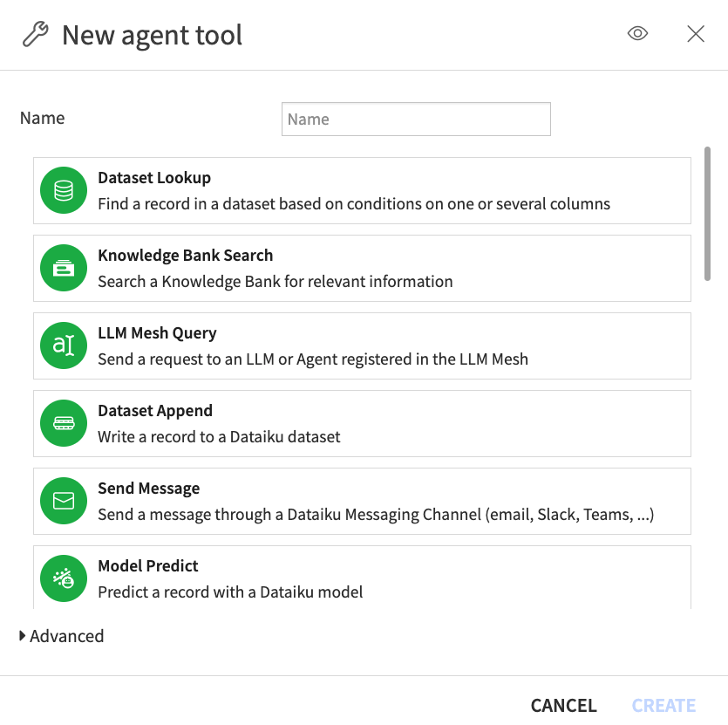Click the wrench icon in the dialog header
728x725 pixels.
tap(33, 33)
